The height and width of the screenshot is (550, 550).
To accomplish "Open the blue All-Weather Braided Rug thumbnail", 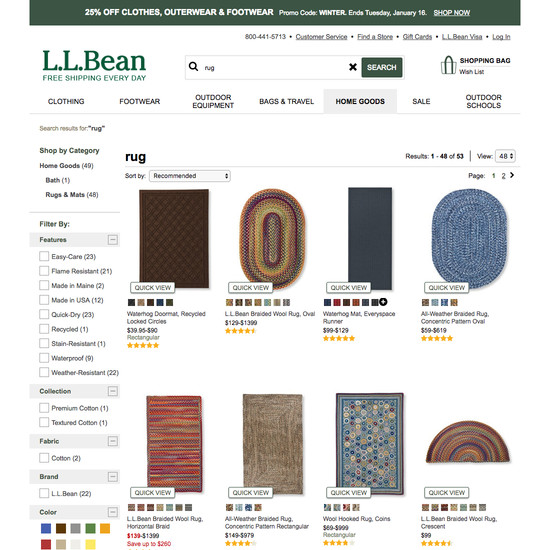I will [x=469, y=239].
